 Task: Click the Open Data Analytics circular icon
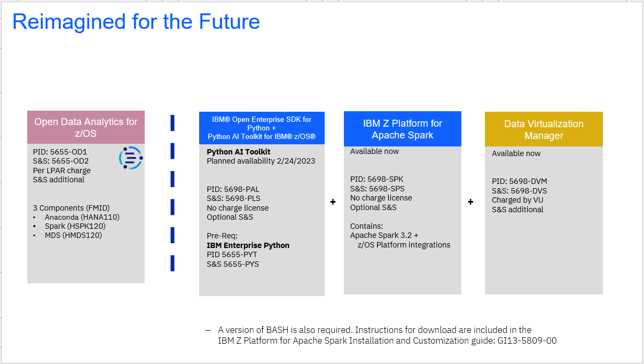point(130,158)
